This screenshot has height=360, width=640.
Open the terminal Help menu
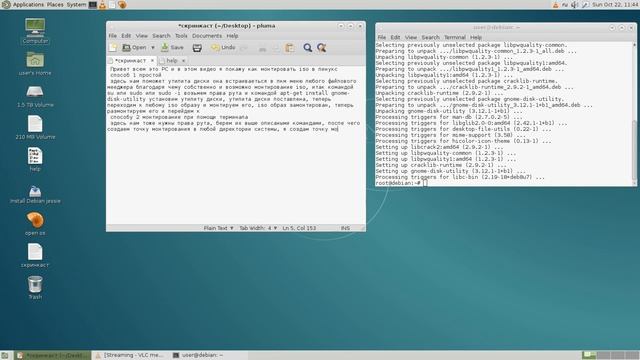(x=476, y=37)
